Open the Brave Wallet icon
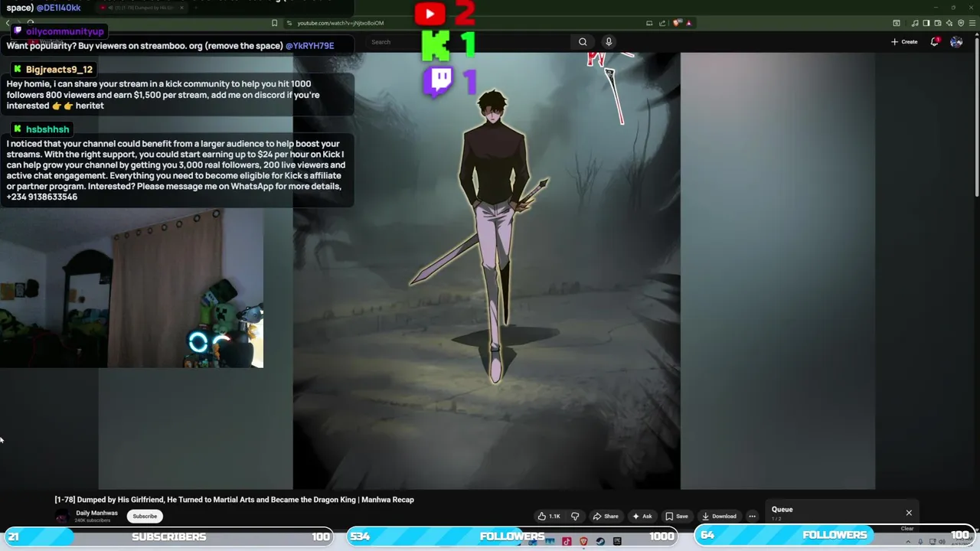 click(938, 23)
